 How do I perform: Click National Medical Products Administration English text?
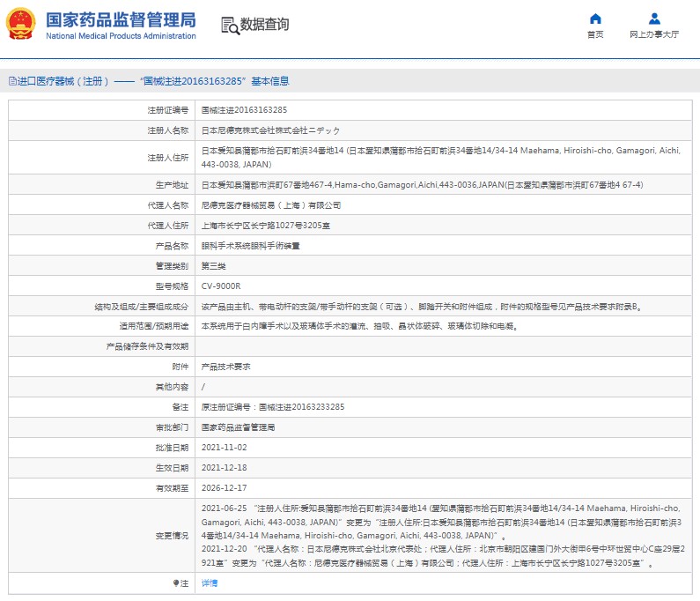pyautogui.click(x=120, y=36)
